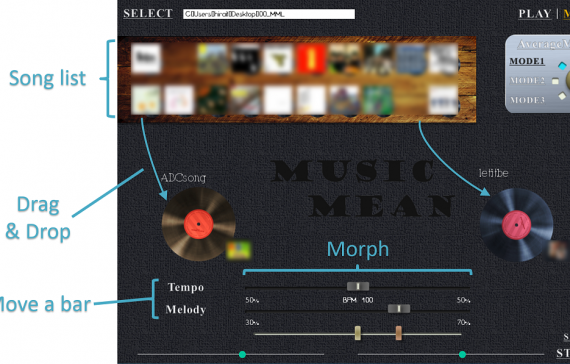Select the red album cover in song list
The image size is (570, 364).
[x=311, y=59]
